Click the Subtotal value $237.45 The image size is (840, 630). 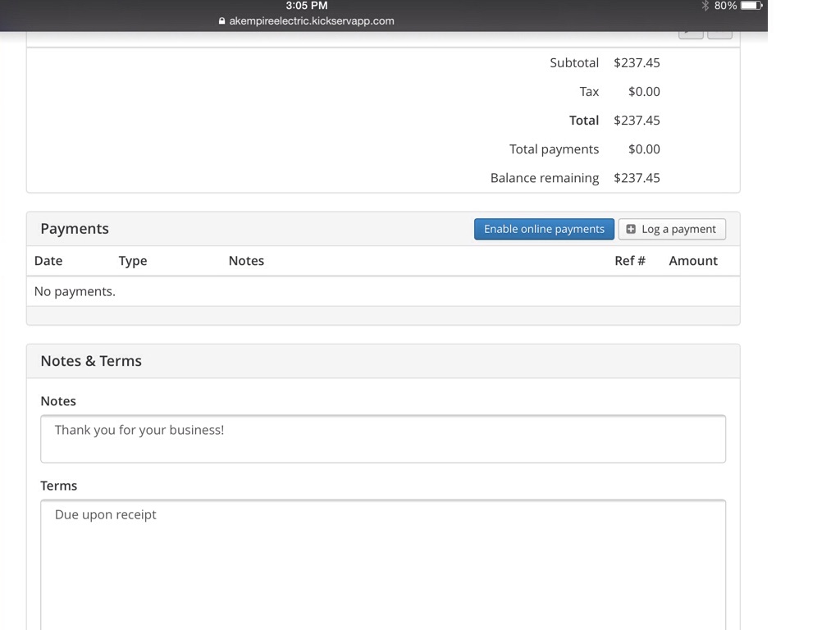pyautogui.click(x=637, y=63)
